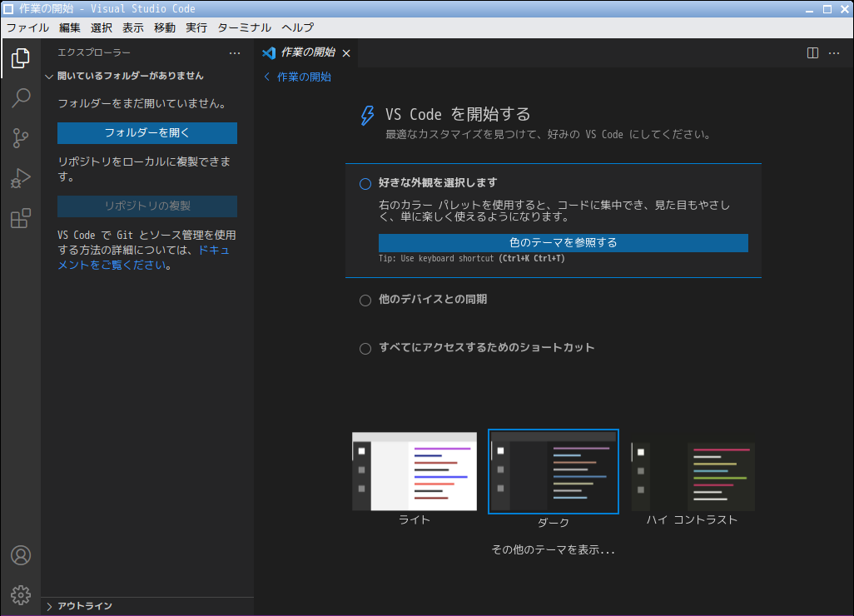Select the 他のデバイスとの同期 step circle
Screen dimensions: 854x616
click(x=365, y=301)
